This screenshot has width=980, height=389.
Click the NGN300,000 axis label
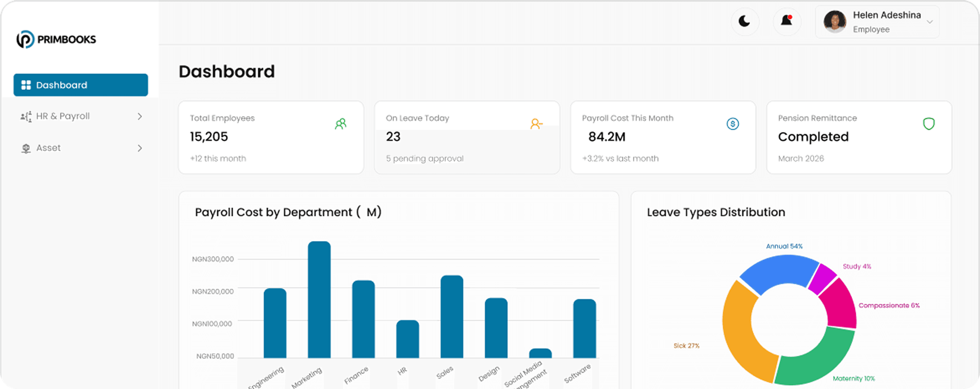click(213, 259)
